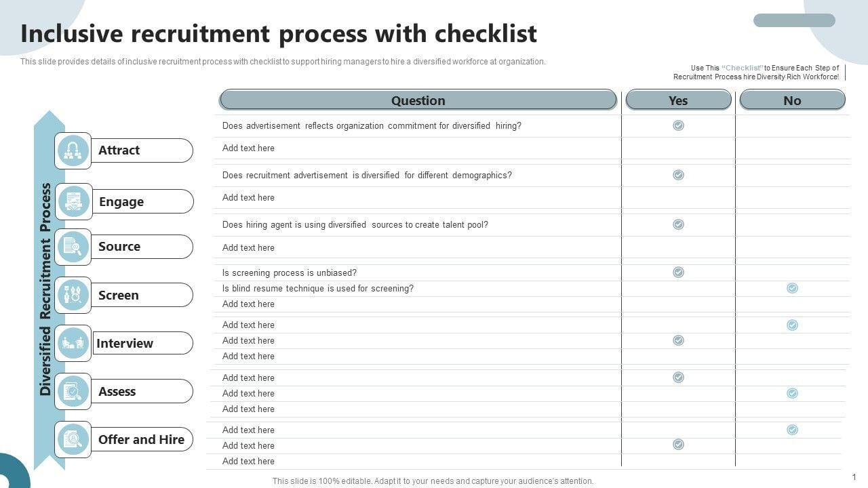Click the Screen stage icon
This screenshot has height=488, width=868.
[x=73, y=295]
